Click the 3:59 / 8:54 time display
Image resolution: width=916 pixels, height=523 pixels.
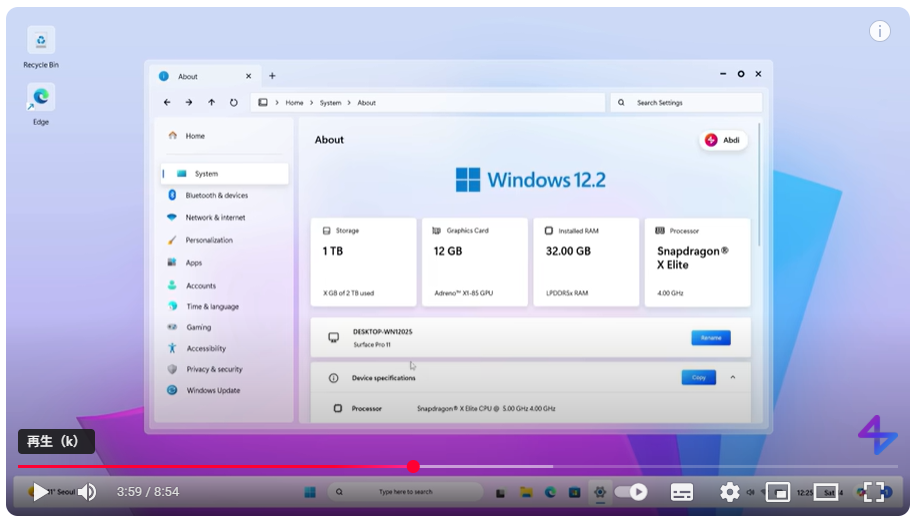pos(148,492)
